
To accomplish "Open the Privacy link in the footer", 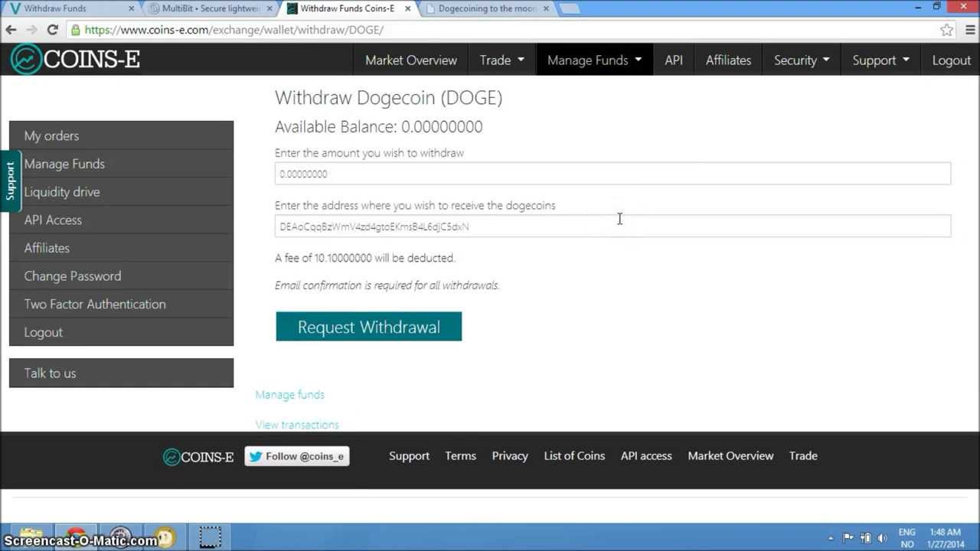I will [510, 456].
